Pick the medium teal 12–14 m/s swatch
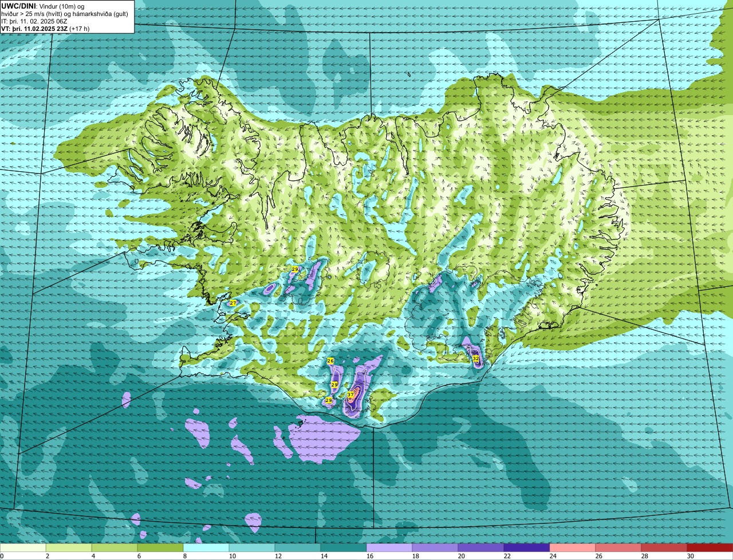The width and height of the screenshot is (733, 560). tap(298, 548)
